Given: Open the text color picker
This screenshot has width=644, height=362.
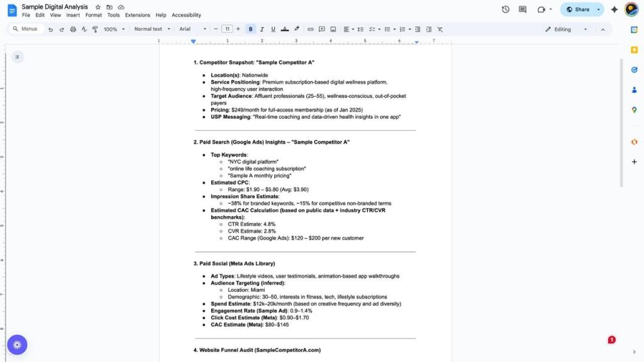Looking at the screenshot, I should tap(285, 29).
